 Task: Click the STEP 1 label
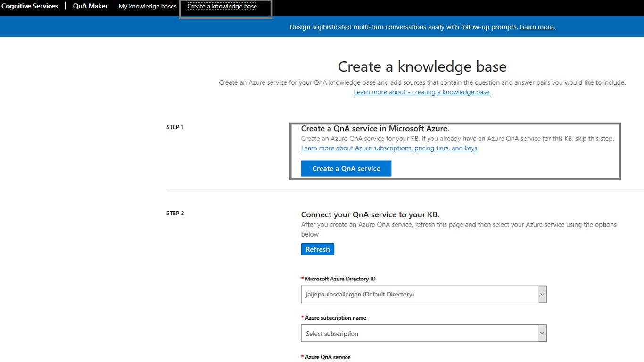(175, 127)
